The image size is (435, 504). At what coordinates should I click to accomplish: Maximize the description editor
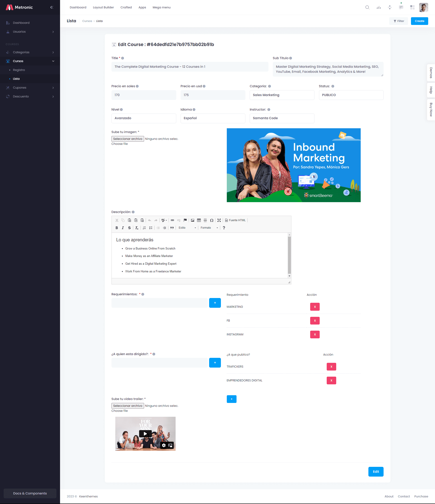click(x=219, y=220)
